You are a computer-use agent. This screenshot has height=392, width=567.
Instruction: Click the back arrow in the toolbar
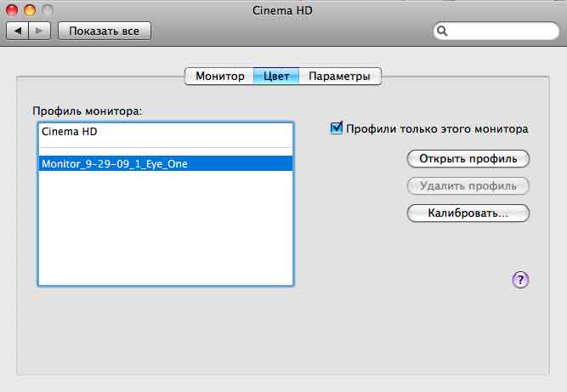(x=17, y=31)
